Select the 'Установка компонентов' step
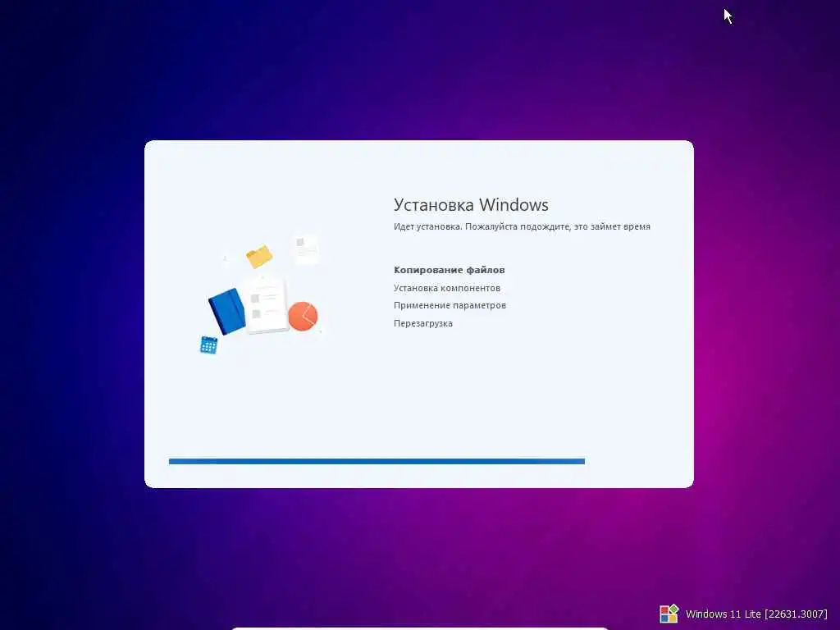The height and width of the screenshot is (630, 840). [x=447, y=288]
